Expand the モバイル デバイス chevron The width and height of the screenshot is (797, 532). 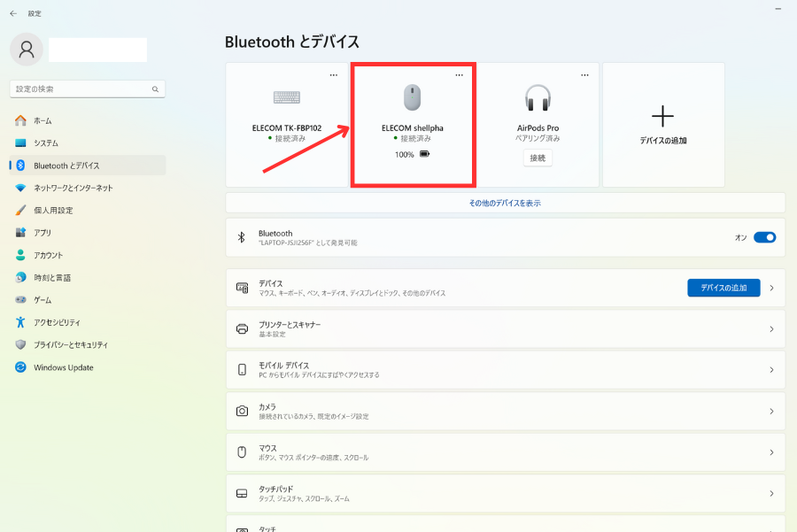(771, 370)
